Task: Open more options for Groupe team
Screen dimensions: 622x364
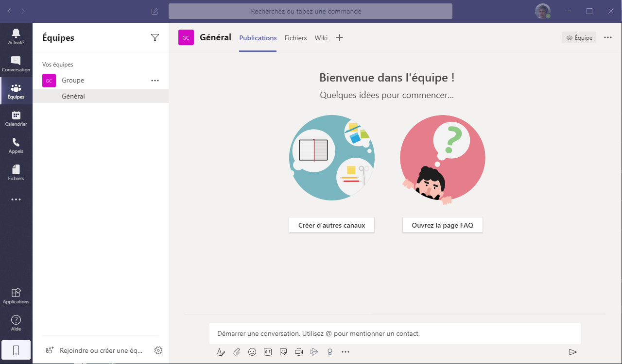Action: click(155, 81)
